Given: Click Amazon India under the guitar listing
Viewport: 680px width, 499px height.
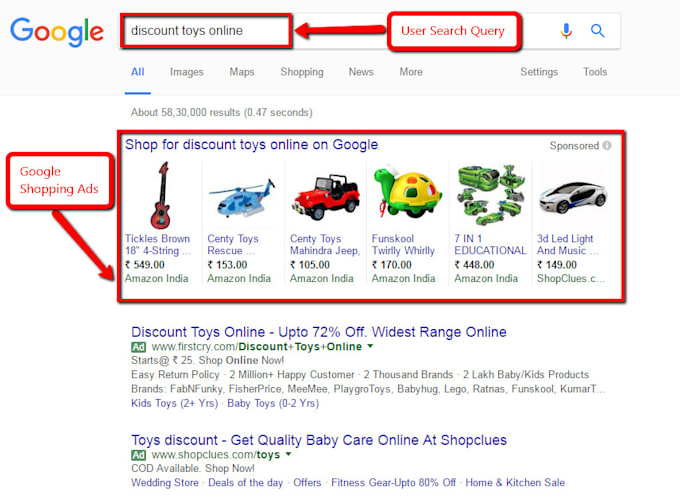Looking at the screenshot, I should click(x=157, y=278).
